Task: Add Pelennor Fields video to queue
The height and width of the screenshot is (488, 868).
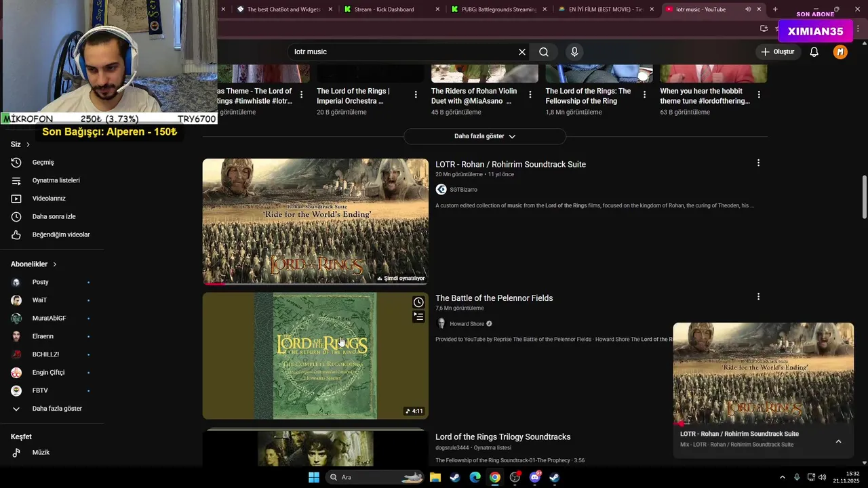Action: [418, 317]
